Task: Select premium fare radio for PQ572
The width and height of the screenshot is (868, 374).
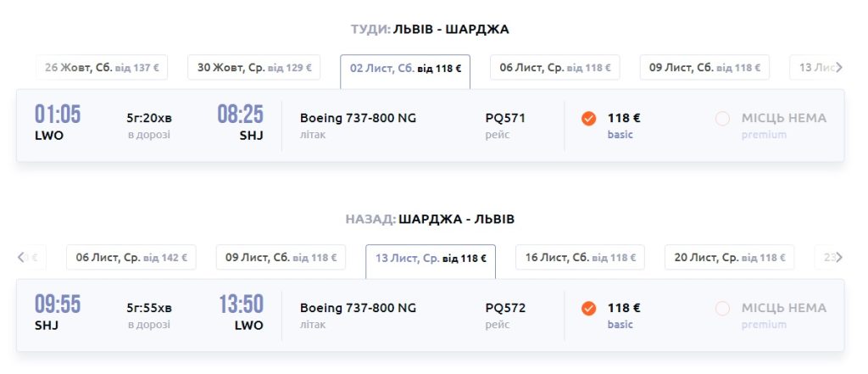Action: [722, 309]
